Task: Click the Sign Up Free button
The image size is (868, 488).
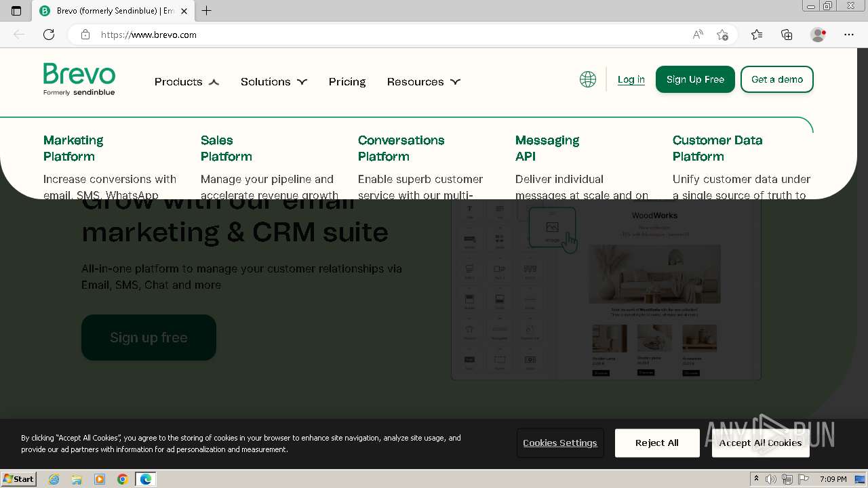Action: pos(695,79)
